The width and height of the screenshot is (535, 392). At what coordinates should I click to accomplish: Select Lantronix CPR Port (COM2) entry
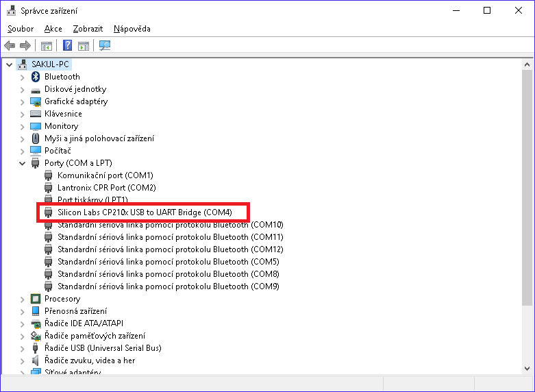click(x=106, y=188)
